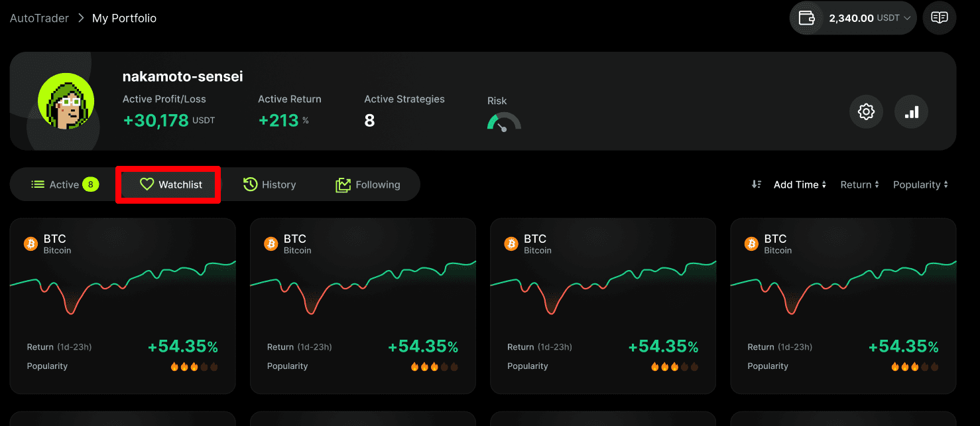
Task: Switch to the Active tab
Action: coord(64,184)
